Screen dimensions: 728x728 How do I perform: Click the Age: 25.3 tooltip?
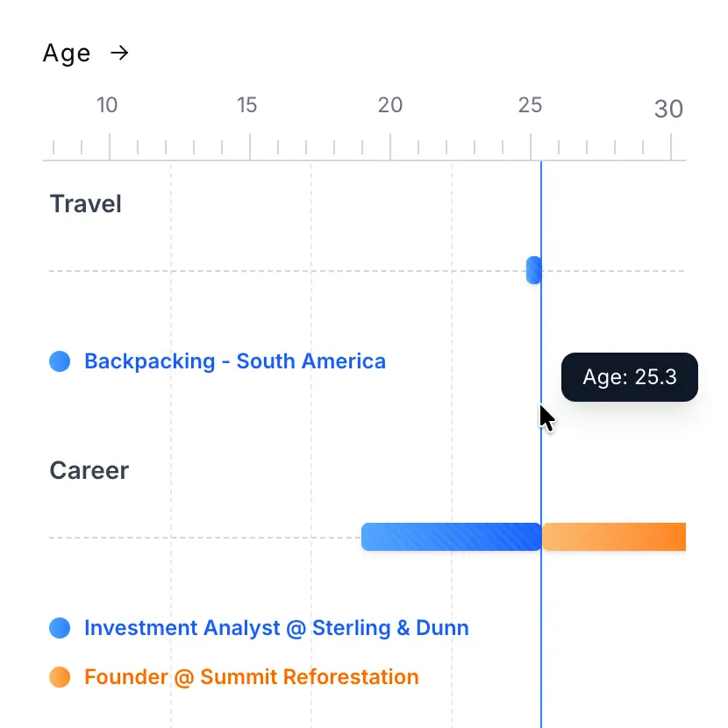pyautogui.click(x=630, y=377)
